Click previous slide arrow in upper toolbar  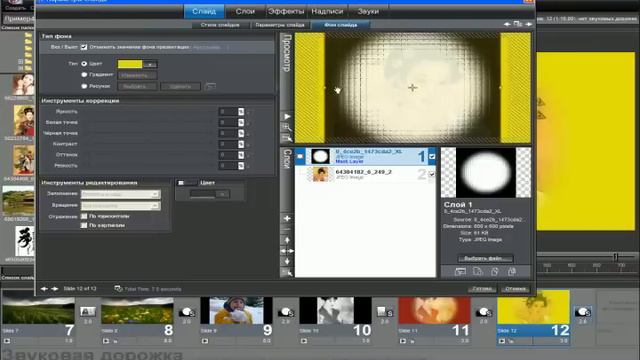click(507, 24)
